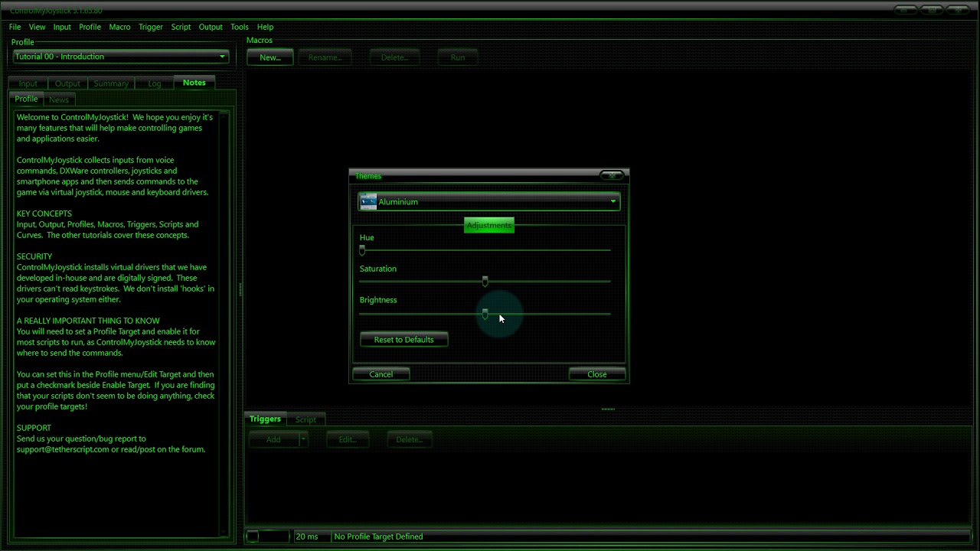Click the KEY CONCEPTS heading text
Viewport: 980px width, 551px height.
(x=44, y=214)
